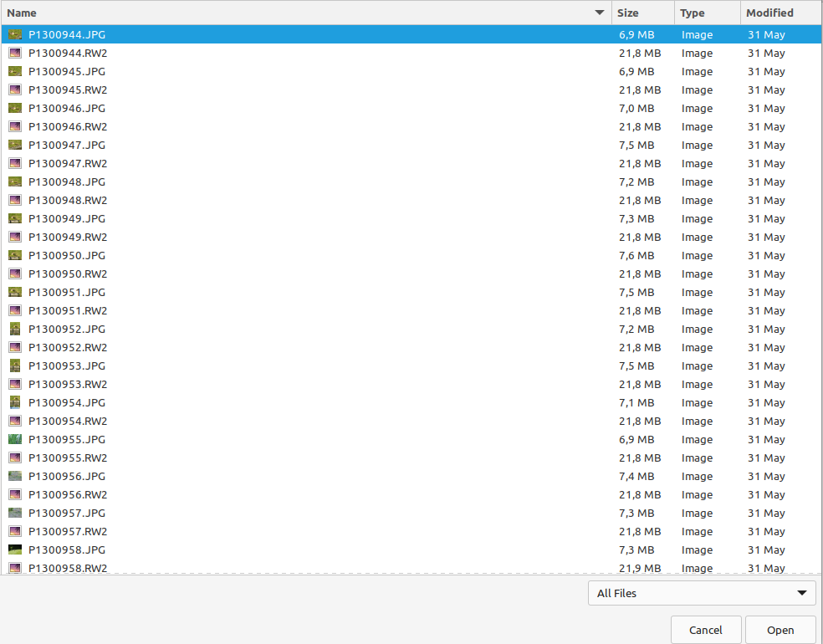823x644 pixels.
Task: Select file name P1300957.JPG
Action: [67, 513]
